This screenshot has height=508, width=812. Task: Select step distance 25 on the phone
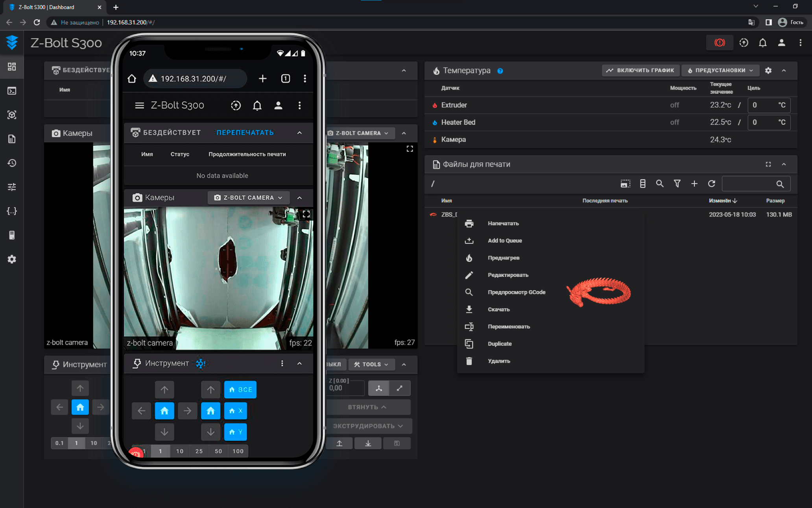[x=199, y=451]
